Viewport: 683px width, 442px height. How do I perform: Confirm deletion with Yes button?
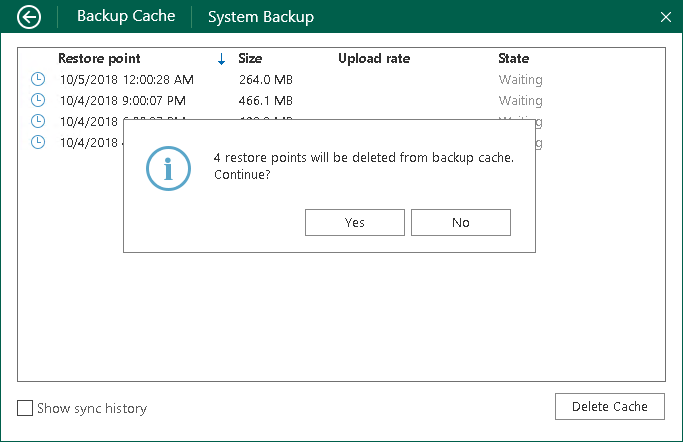point(355,222)
